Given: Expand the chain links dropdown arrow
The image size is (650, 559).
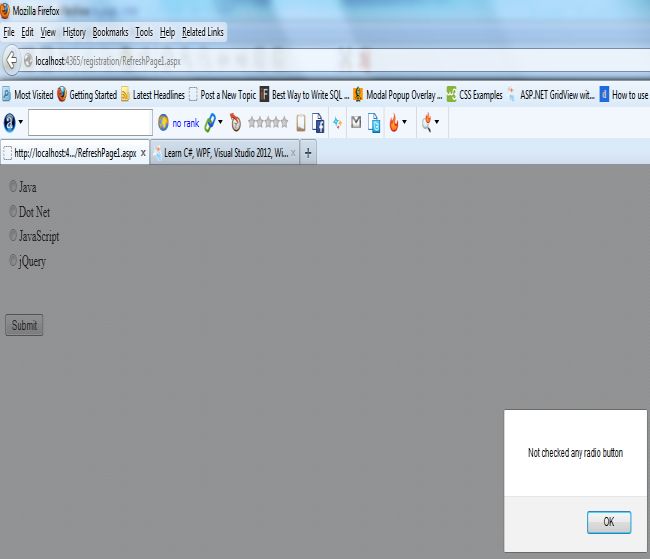Looking at the screenshot, I should 220,122.
